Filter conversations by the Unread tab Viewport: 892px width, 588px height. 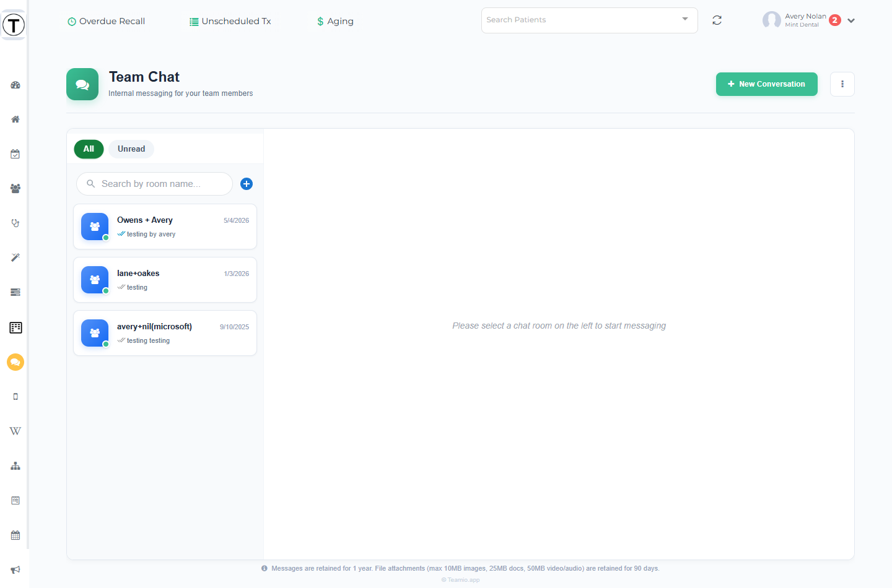click(x=131, y=149)
